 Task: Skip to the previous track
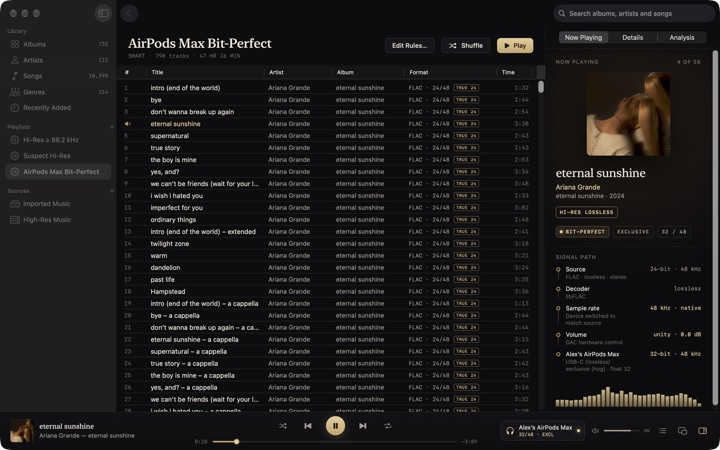pyautogui.click(x=308, y=426)
